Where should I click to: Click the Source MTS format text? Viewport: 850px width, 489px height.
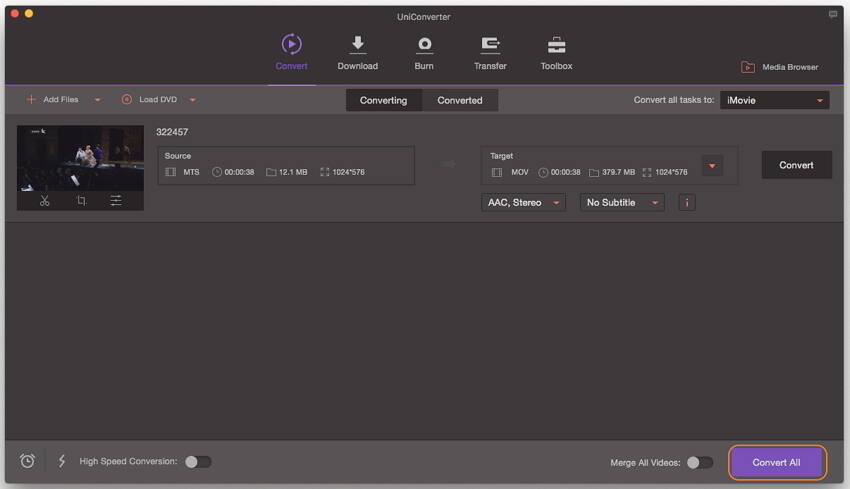pyautogui.click(x=191, y=172)
